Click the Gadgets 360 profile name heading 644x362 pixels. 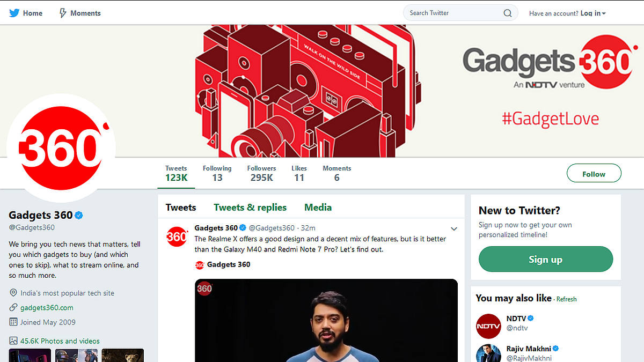pos(41,215)
